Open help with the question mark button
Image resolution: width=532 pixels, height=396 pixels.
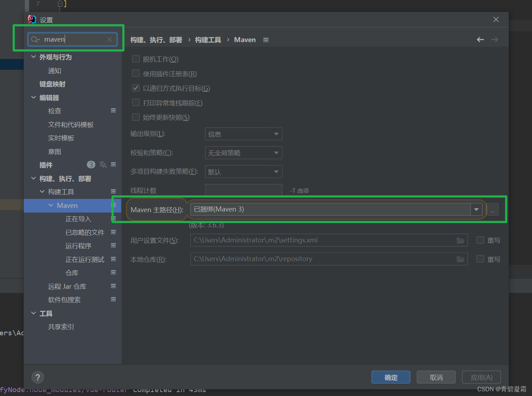(x=38, y=377)
